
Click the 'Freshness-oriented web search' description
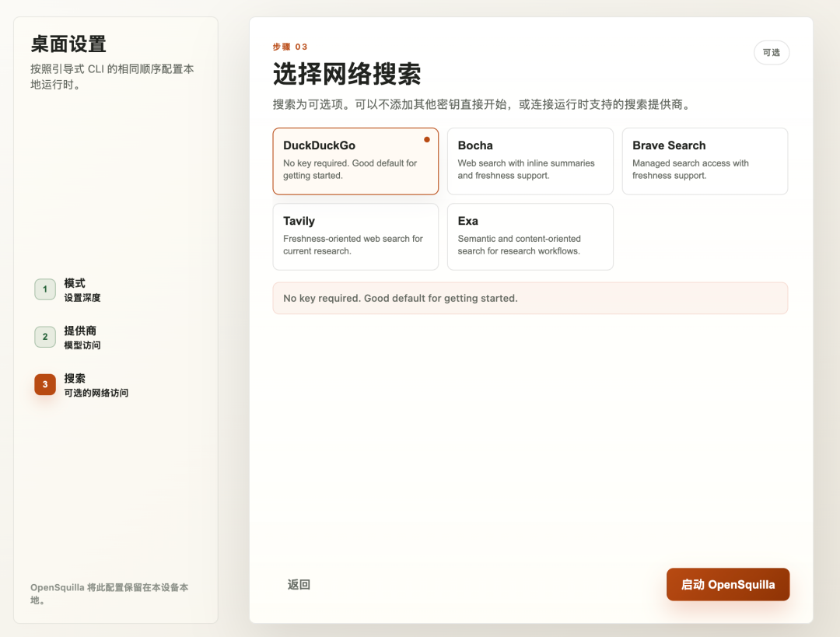coord(353,245)
